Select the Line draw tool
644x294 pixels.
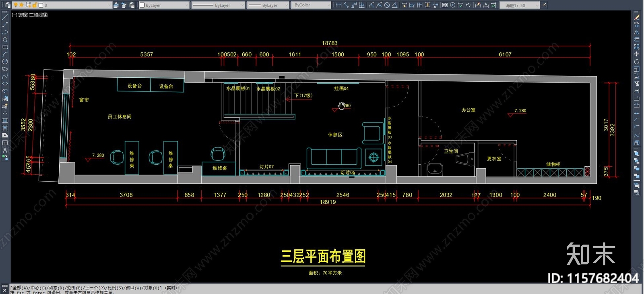[5, 17]
